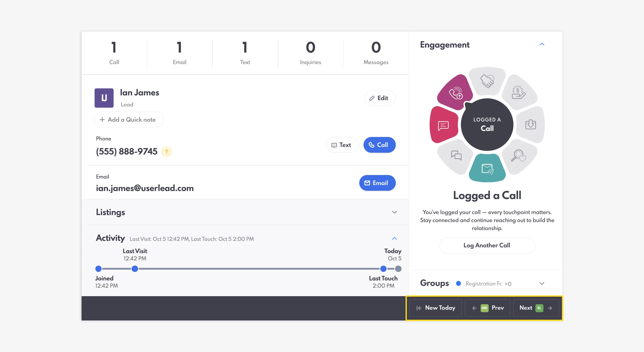Viewport: 644px width, 352px height.
Task: Open the Inquiries count tab
Action: [x=310, y=53]
